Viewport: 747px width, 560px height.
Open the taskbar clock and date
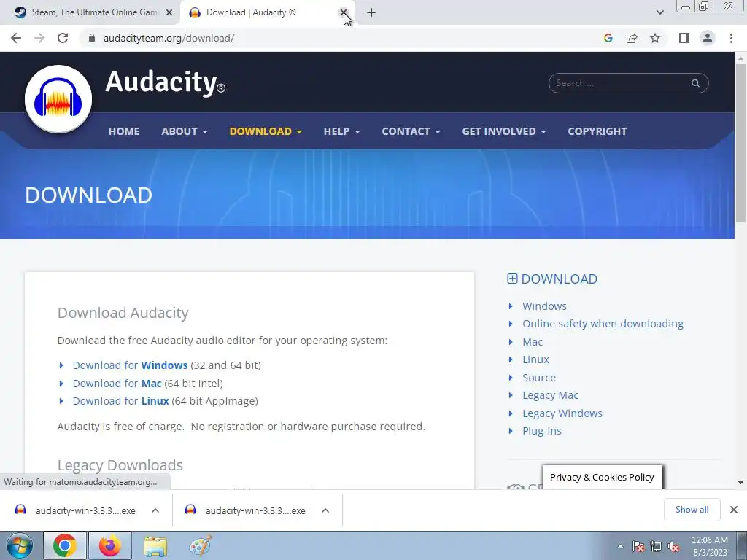pos(709,546)
